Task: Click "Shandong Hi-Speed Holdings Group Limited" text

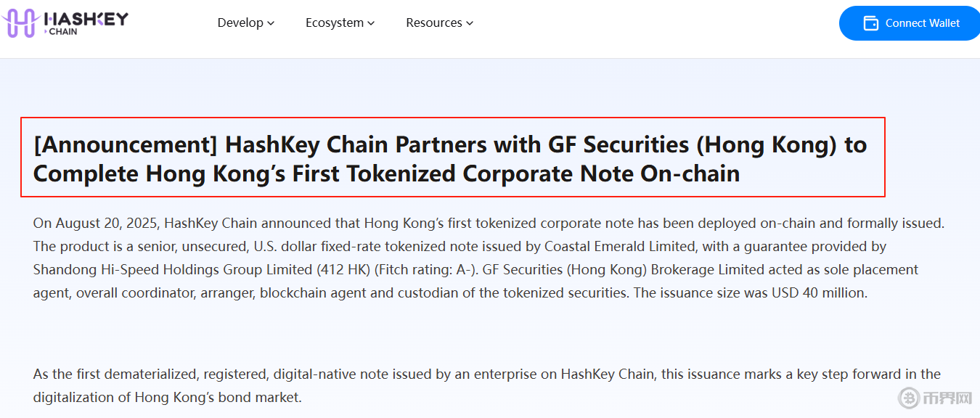Action: 171,269
